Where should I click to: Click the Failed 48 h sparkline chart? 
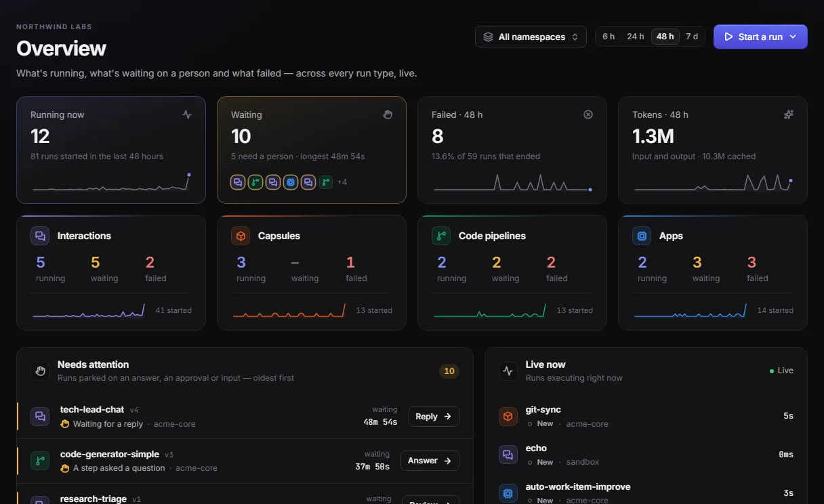(512, 182)
